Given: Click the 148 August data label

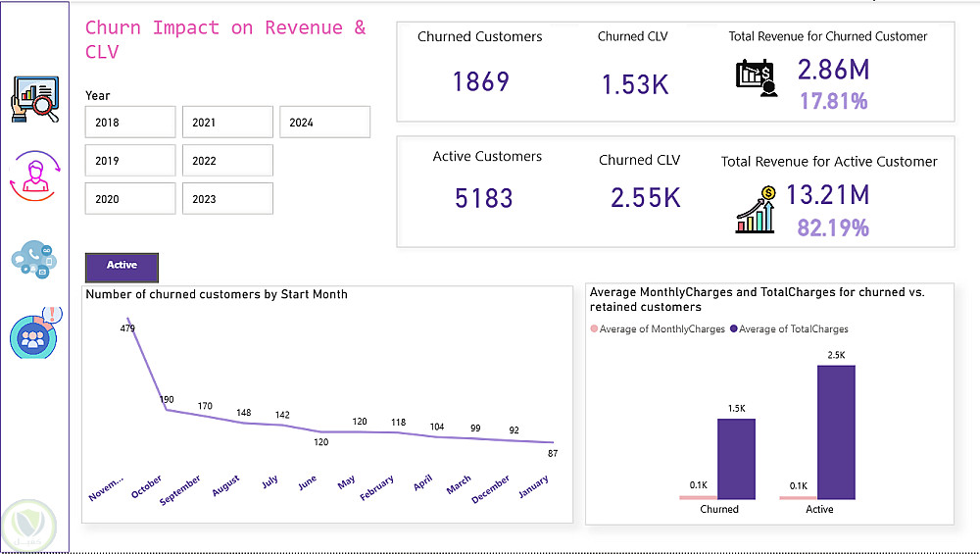Looking at the screenshot, I should [244, 413].
